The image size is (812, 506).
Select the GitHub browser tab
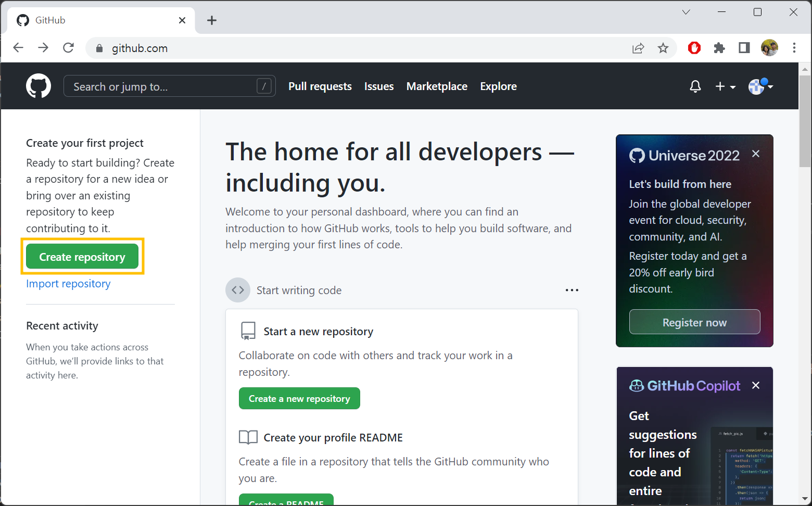(102, 20)
